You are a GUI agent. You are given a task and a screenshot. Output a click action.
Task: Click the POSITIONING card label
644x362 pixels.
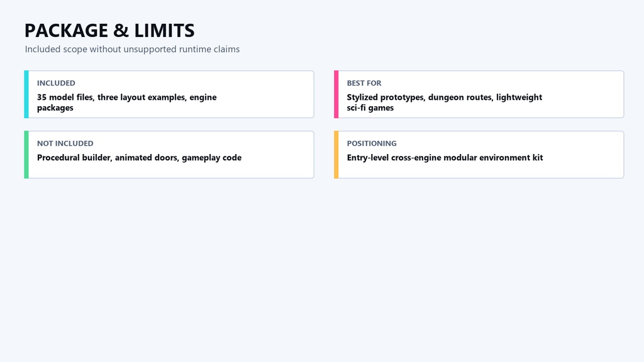(372, 143)
